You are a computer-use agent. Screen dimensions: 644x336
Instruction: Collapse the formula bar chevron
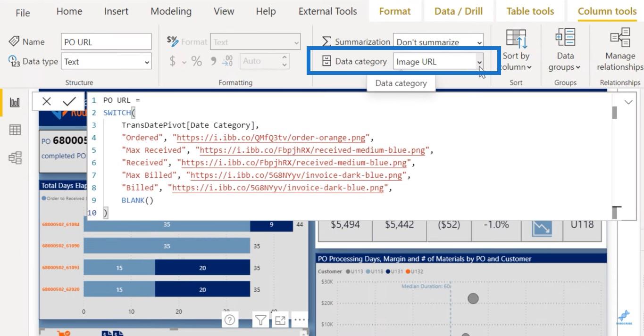628,102
